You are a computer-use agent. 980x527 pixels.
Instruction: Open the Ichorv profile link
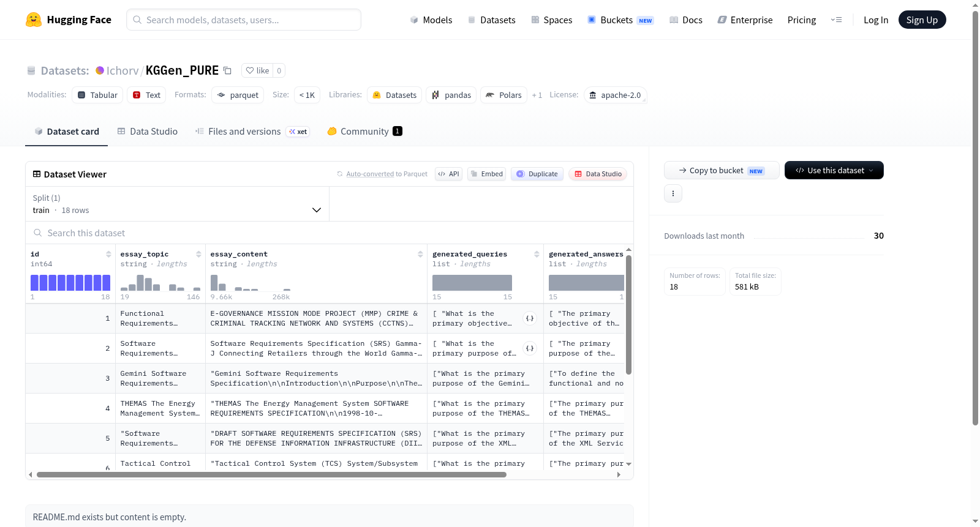click(123, 70)
